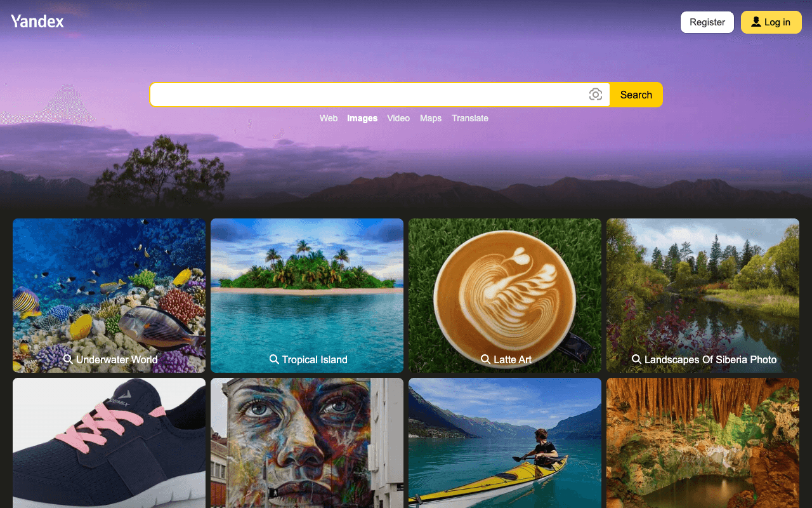Screen dimensions: 812x508
Task: Open the Register button
Action: tap(707, 22)
